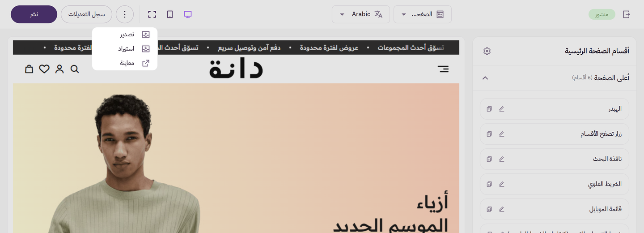Screen dimensions: 644x233
Task: Click the purple نشر publish button
Action: [x=34, y=14]
